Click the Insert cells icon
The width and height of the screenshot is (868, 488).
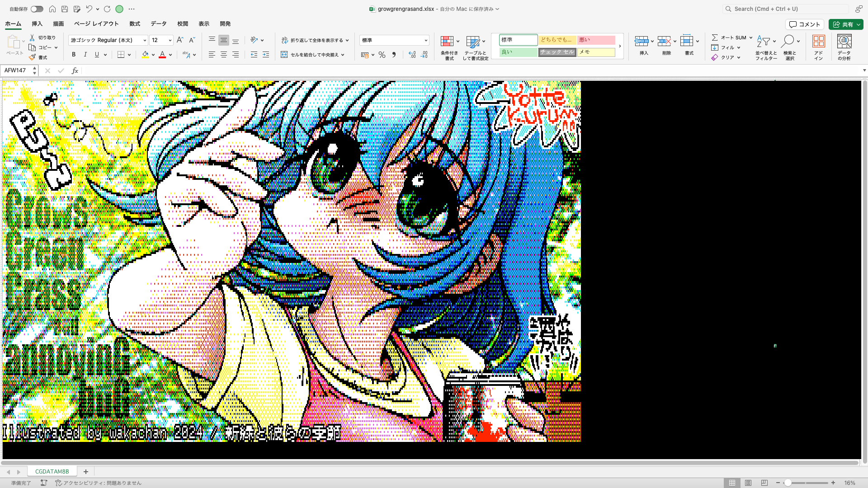point(641,41)
